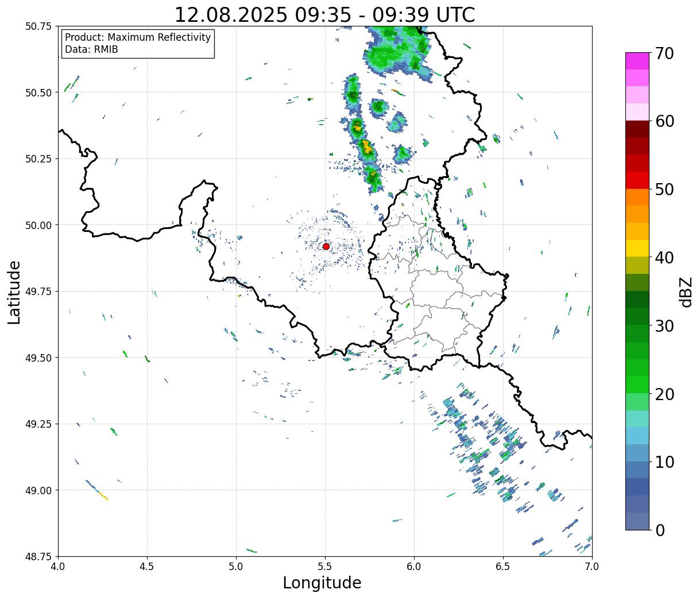700x597 pixels.
Task: Click the magenta top colorbar swatch
Action: 637,61
